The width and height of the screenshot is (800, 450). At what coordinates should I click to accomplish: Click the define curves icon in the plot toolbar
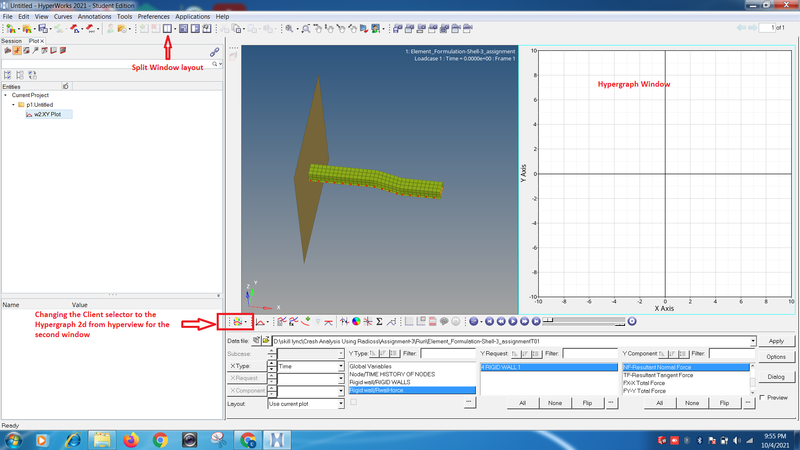coord(293,321)
